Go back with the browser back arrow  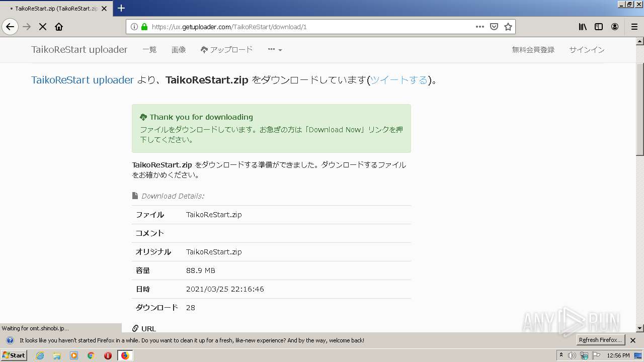[10, 27]
